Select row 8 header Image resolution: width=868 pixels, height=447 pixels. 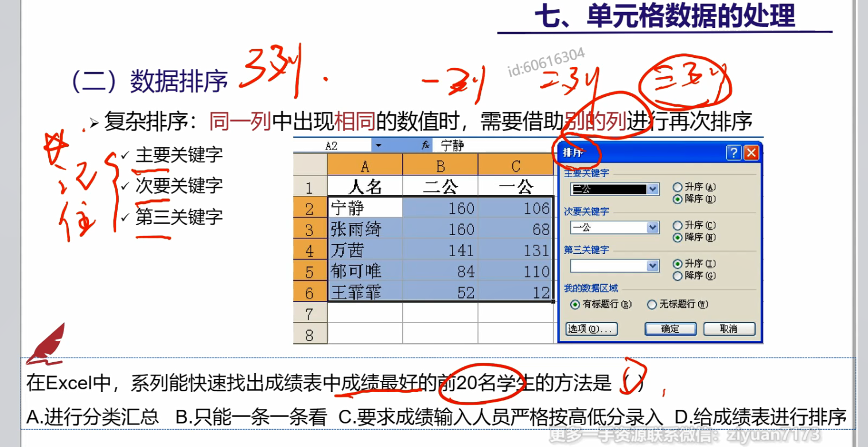pyautogui.click(x=310, y=334)
